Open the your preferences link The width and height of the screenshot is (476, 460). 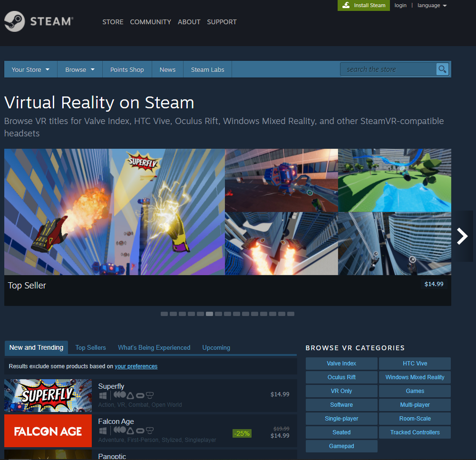136,366
